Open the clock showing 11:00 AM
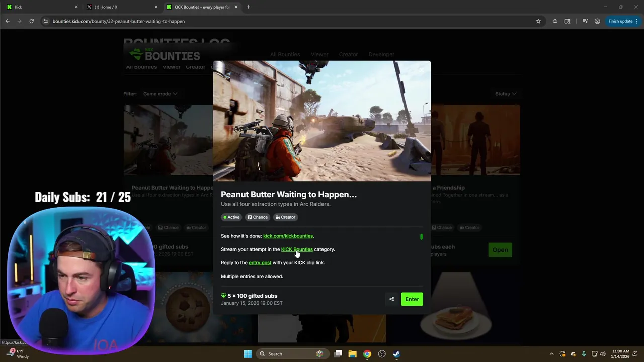Screen dimensions: 644x362 pyautogui.click(x=620, y=354)
